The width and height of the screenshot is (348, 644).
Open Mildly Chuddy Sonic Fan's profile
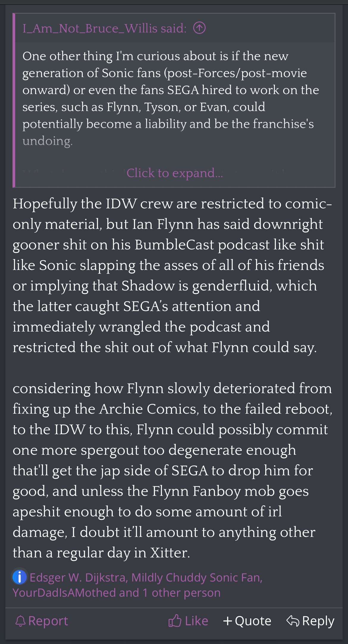click(x=196, y=577)
